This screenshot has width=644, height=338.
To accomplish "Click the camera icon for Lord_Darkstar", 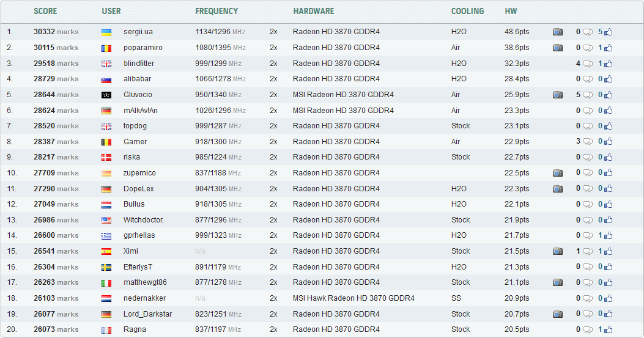I will pos(557,314).
